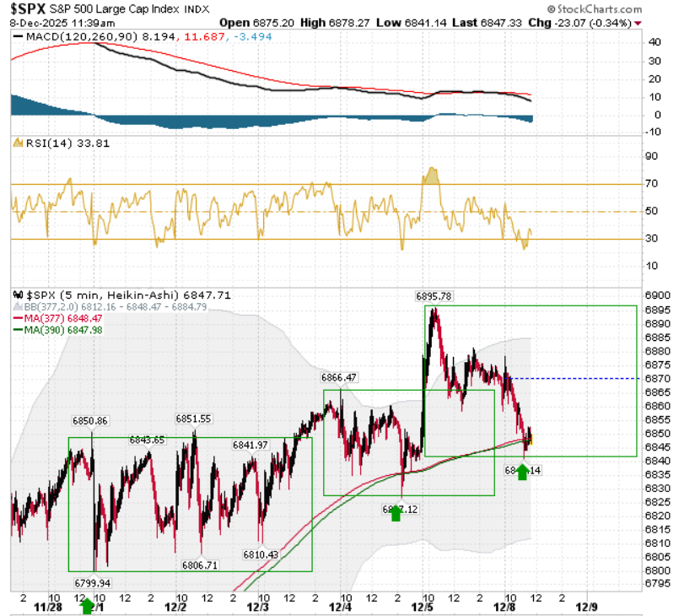The image size is (679, 616).
Task: Click the StockCharts.com copyright link
Action: click(x=595, y=9)
